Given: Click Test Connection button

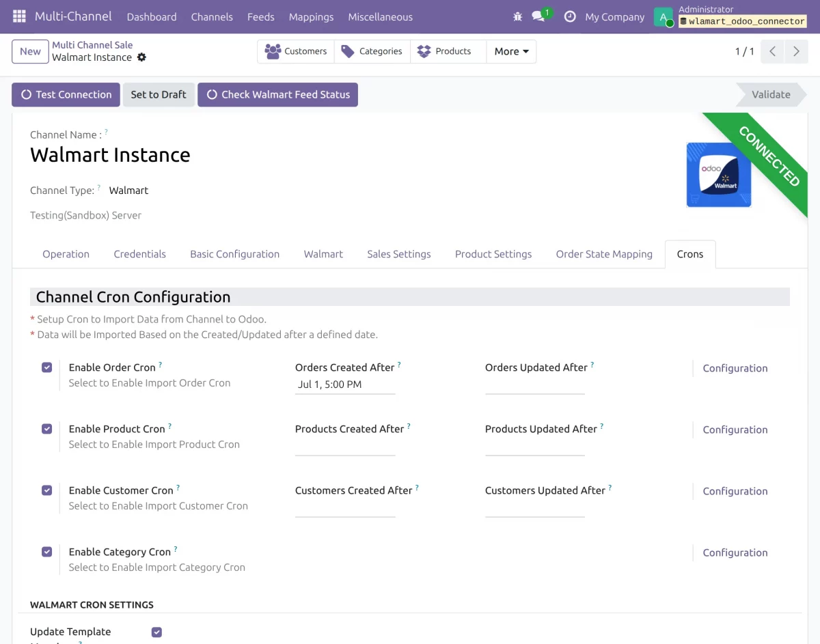Looking at the screenshot, I should click(66, 95).
